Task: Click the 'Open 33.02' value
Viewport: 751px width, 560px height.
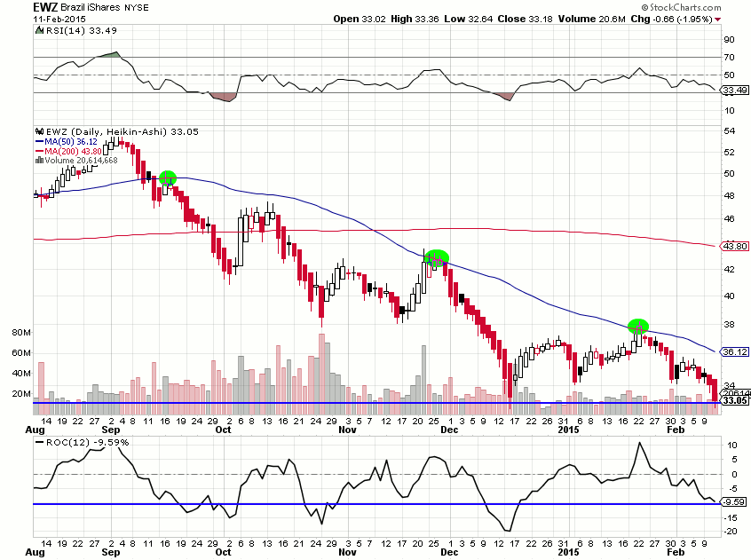Action: point(360,20)
